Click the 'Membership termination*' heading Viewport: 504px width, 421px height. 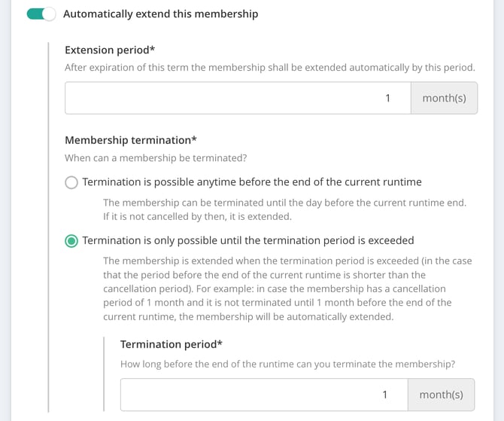[131, 140]
